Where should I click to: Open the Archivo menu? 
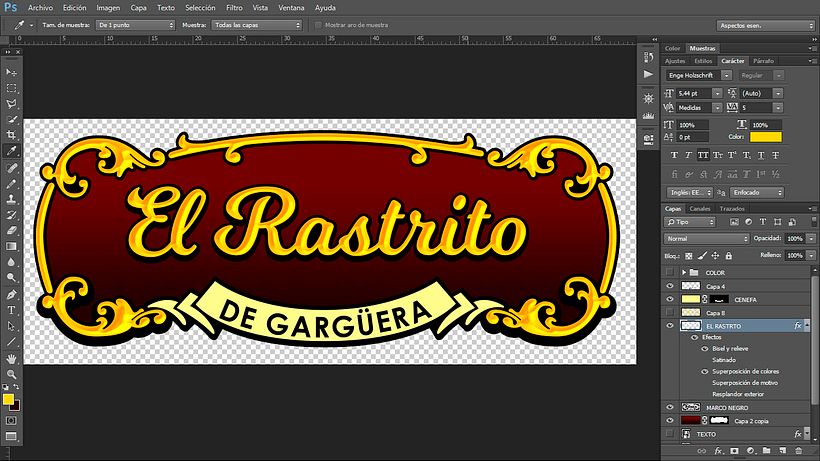pos(40,8)
